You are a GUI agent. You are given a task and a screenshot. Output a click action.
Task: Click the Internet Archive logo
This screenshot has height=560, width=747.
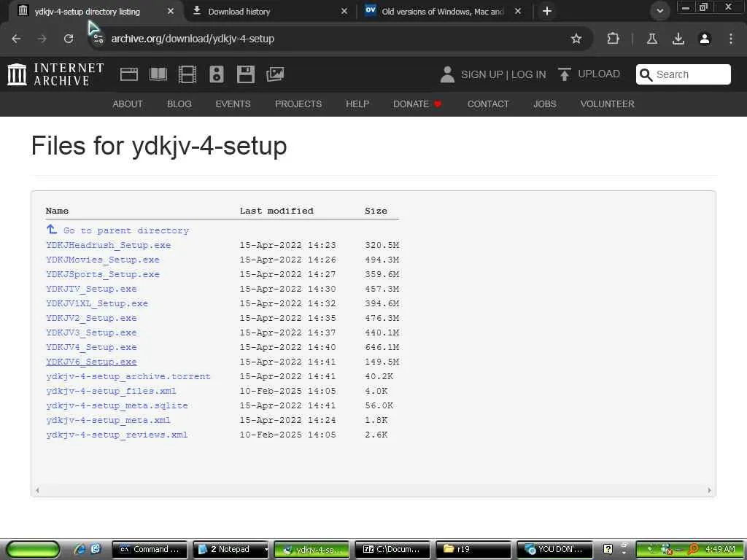pos(55,74)
